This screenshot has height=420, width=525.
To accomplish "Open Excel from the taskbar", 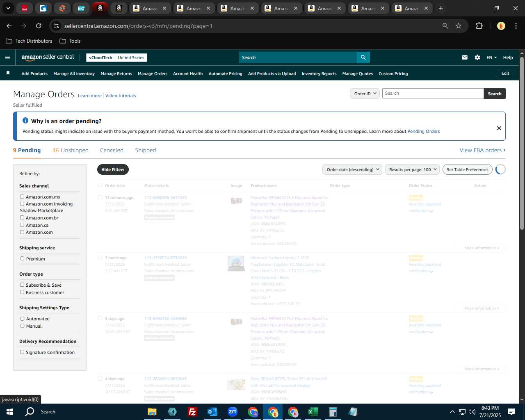I will tap(313, 412).
